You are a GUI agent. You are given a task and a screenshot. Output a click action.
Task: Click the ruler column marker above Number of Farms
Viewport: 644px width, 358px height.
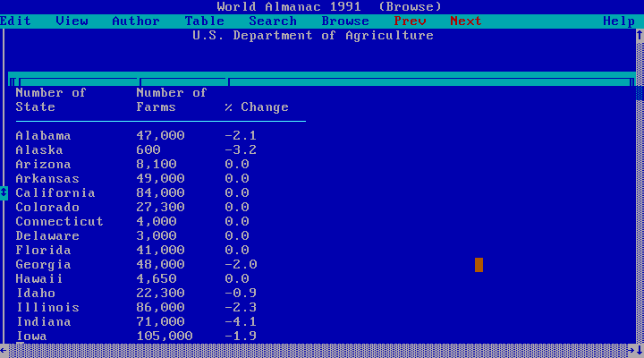coord(140,82)
